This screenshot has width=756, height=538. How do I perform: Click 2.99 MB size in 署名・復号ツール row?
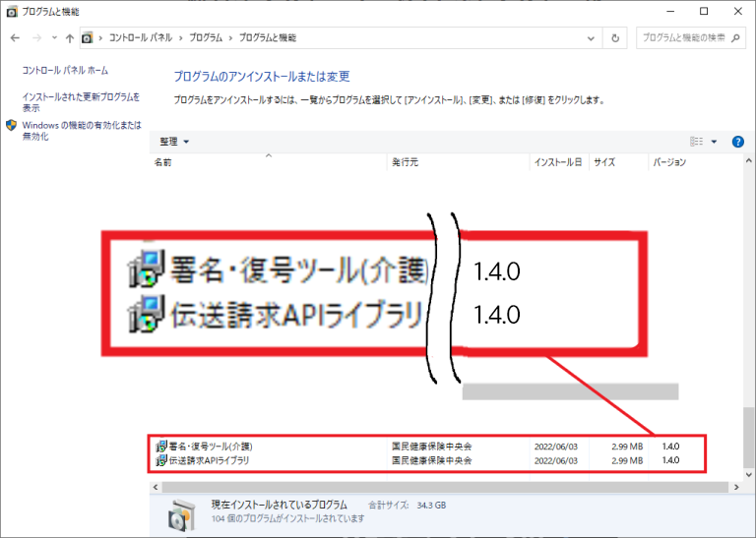[627, 447]
